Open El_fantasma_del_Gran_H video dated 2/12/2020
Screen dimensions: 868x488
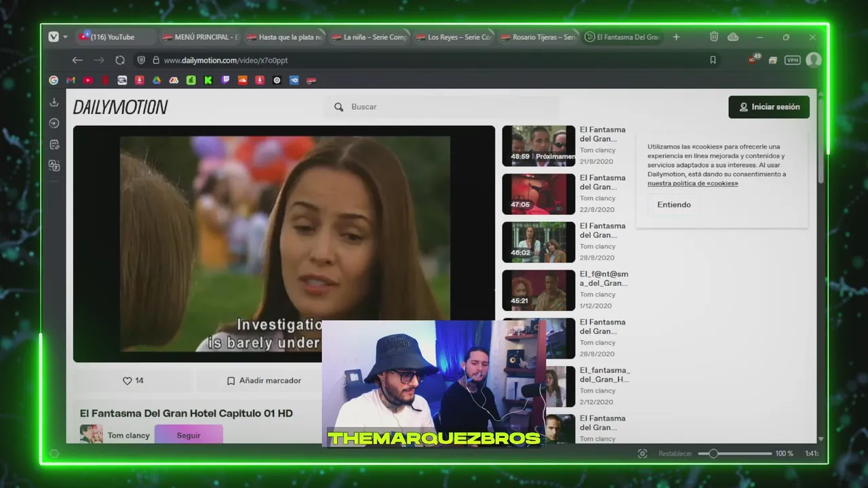tap(605, 375)
